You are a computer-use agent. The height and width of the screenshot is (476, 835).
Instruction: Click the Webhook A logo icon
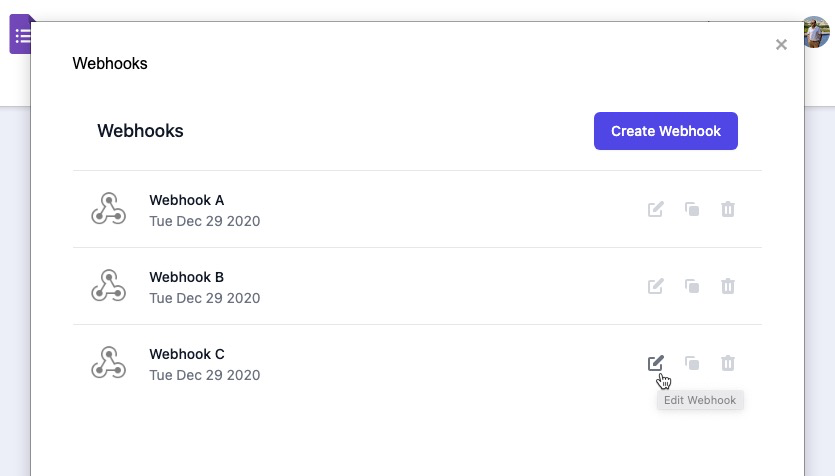(108, 209)
